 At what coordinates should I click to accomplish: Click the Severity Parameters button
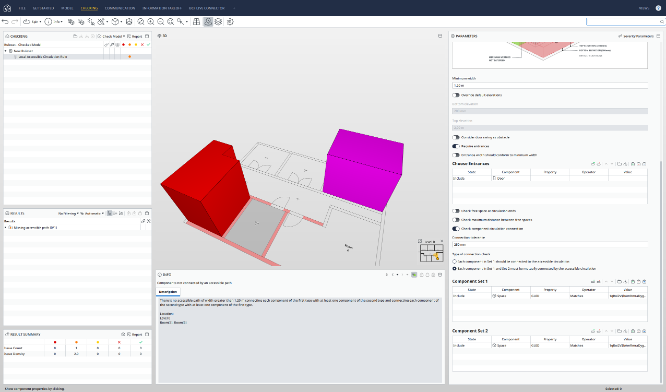[x=636, y=36]
